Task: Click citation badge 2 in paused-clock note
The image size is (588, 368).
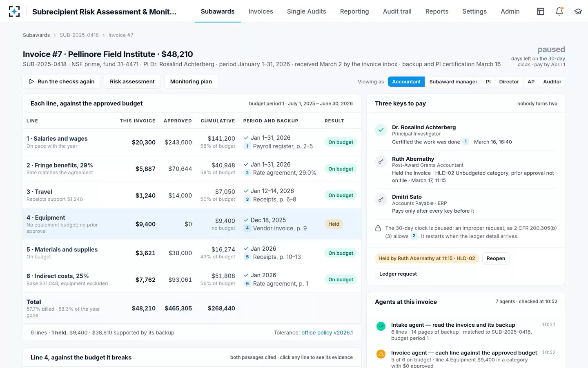Action: point(414,236)
